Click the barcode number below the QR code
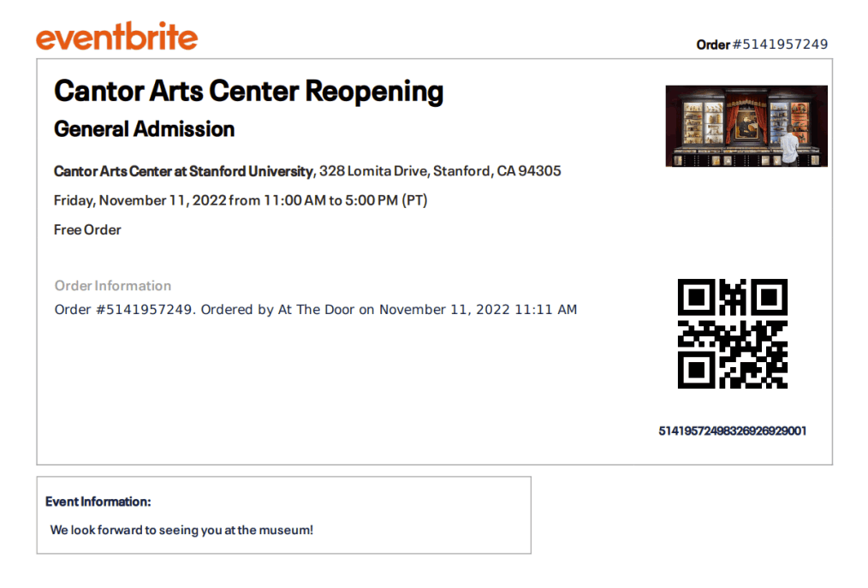Image resolution: width=868 pixels, height=588 pixels. tap(733, 431)
